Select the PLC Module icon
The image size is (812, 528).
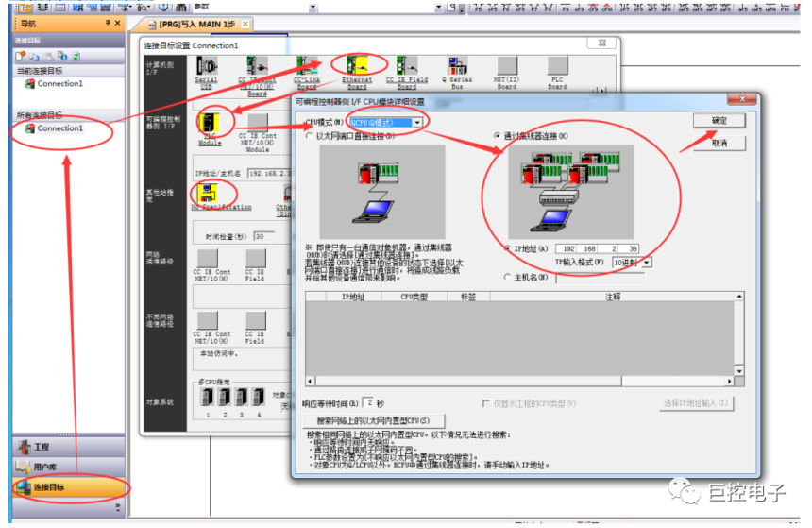click(x=210, y=124)
